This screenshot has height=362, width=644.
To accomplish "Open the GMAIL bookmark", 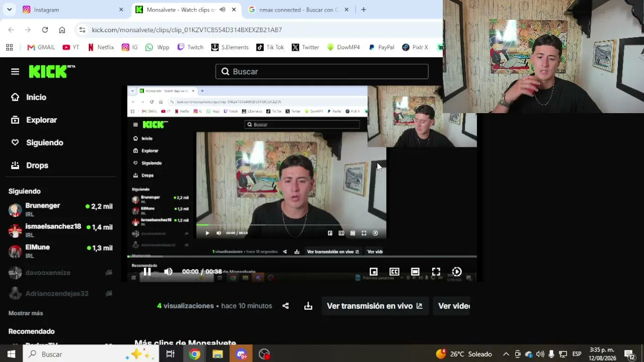I will pos(41,47).
